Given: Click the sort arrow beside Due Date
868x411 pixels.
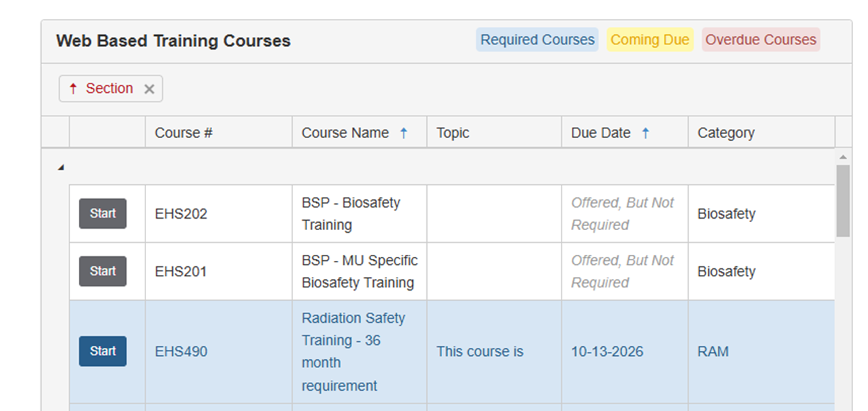Looking at the screenshot, I should click(x=645, y=133).
